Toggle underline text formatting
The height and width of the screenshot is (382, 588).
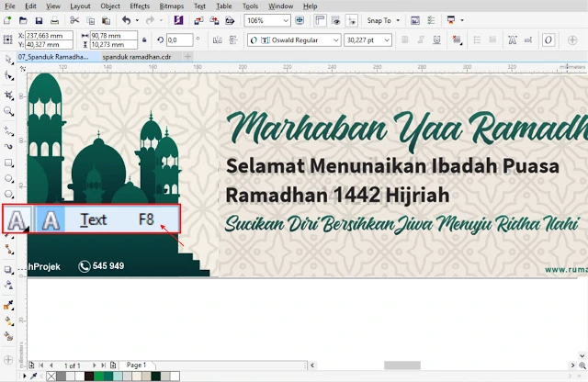point(436,39)
